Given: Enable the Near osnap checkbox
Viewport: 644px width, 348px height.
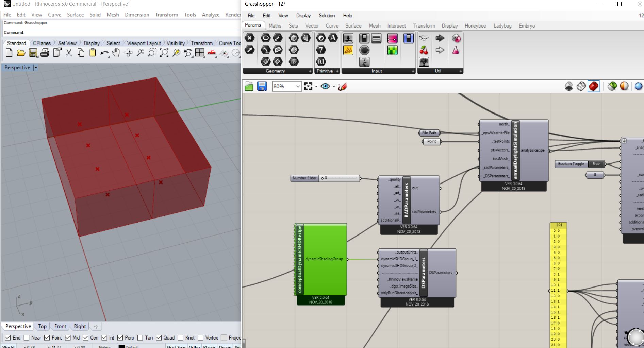Looking at the screenshot, I should [27, 337].
